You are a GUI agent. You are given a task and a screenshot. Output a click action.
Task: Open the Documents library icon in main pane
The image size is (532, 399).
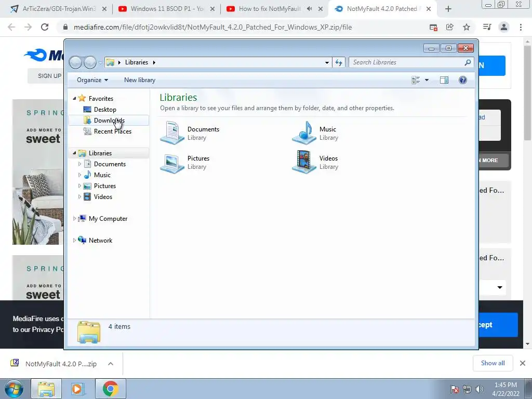(172, 133)
